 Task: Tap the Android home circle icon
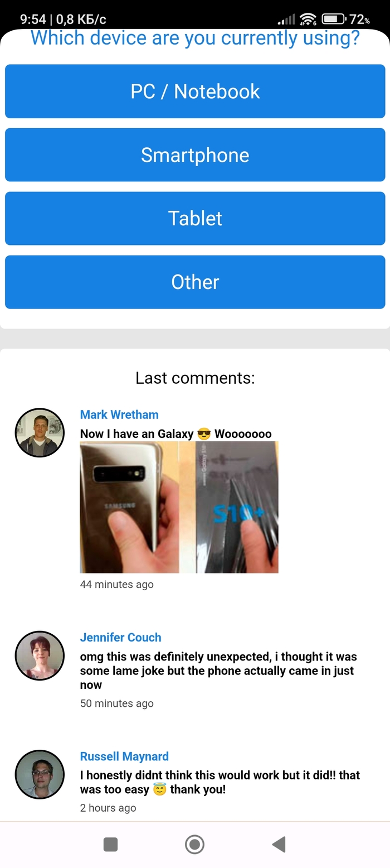tap(194, 845)
